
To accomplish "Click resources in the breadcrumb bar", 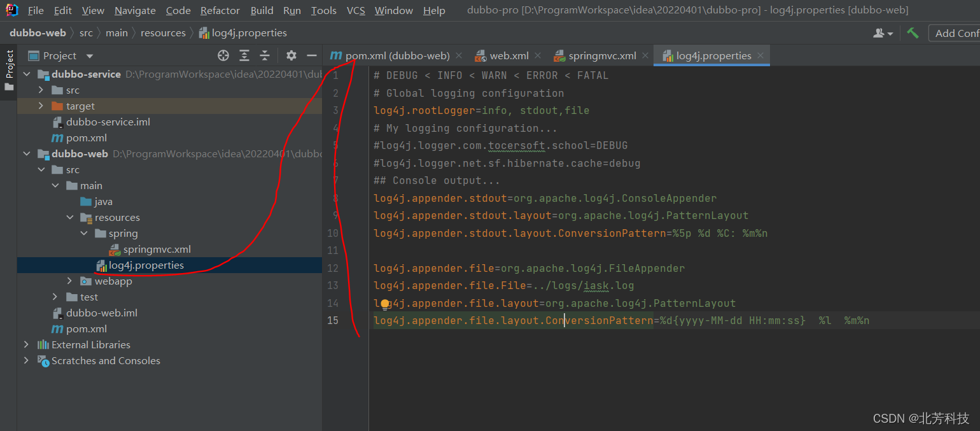I will coord(163,32).
